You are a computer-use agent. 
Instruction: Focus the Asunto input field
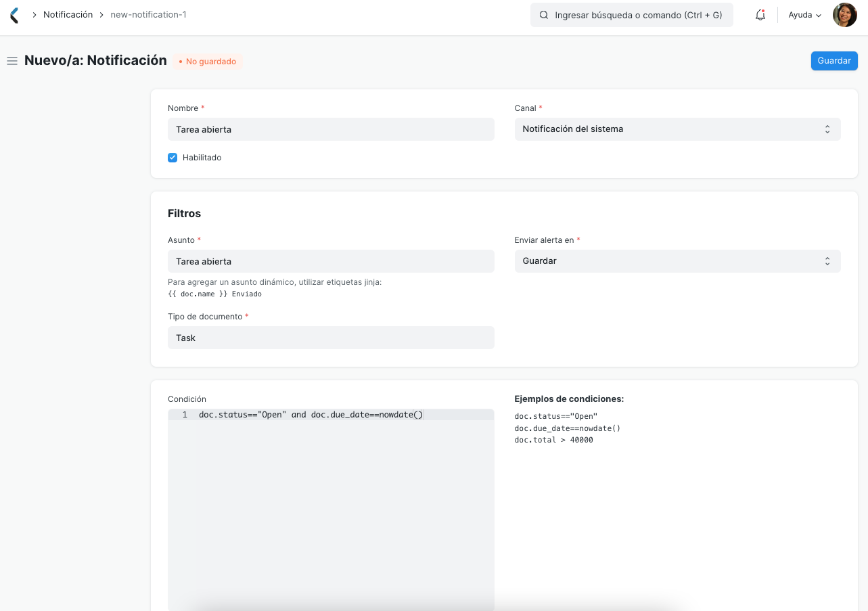331,261
